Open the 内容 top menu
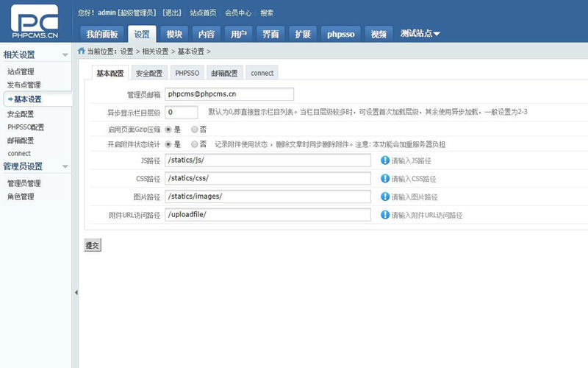 coord(206,34)
